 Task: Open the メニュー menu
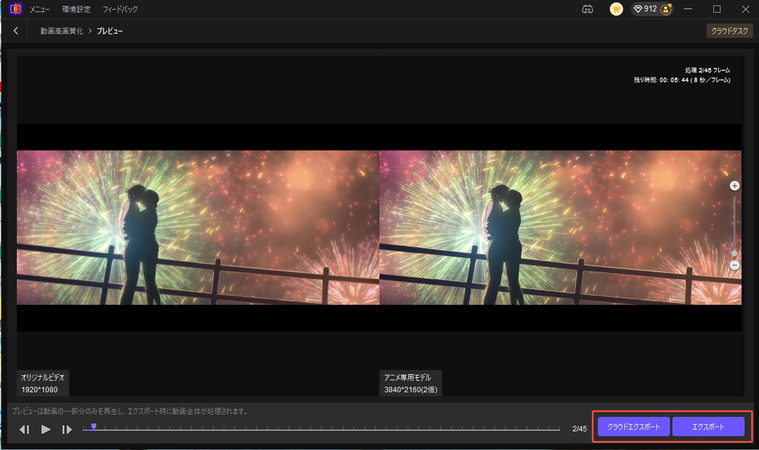click(40, 9)
